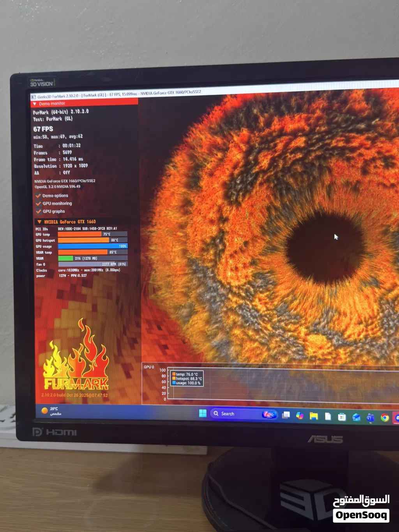Uncheck the GPU monitoring checkbox
This screenshot has height=532, width=399.
[38, 203]
